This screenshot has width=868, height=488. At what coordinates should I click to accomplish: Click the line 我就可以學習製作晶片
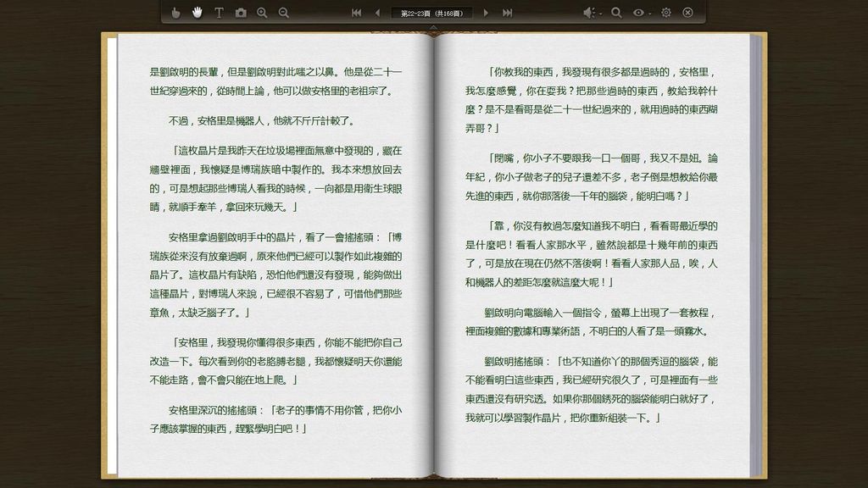point(563,419)
